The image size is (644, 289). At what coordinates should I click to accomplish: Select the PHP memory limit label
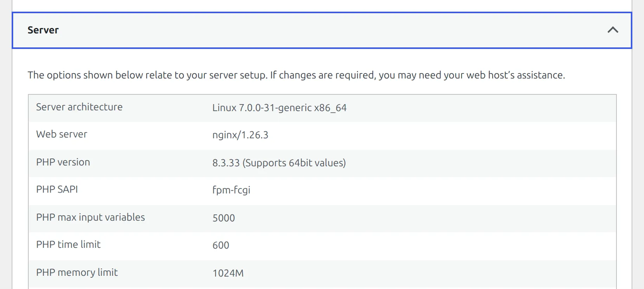(x=77, y=272)
